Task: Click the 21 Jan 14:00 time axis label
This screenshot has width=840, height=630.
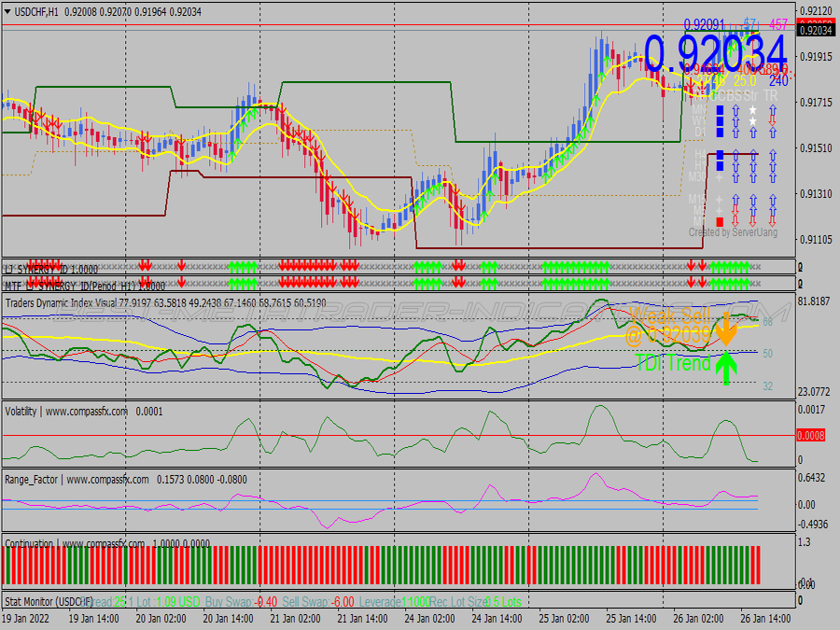Action: click(x=363, y=618)
